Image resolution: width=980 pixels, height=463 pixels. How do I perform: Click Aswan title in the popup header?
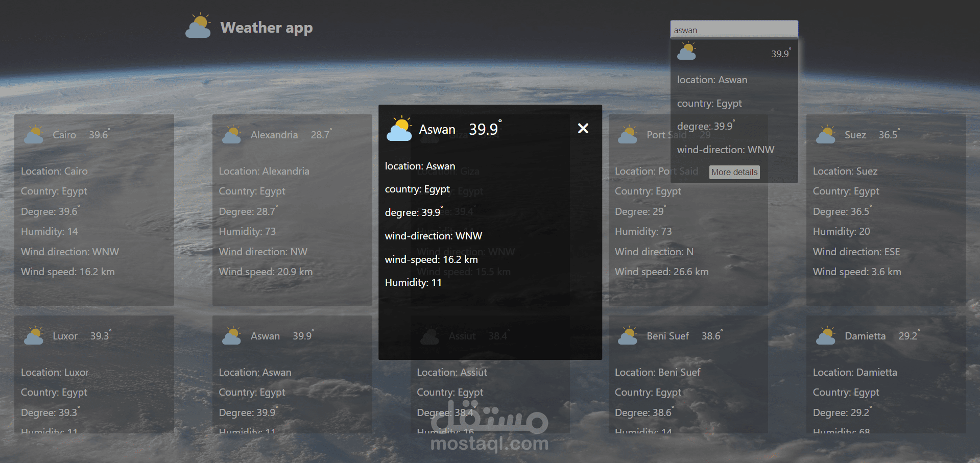437,130
